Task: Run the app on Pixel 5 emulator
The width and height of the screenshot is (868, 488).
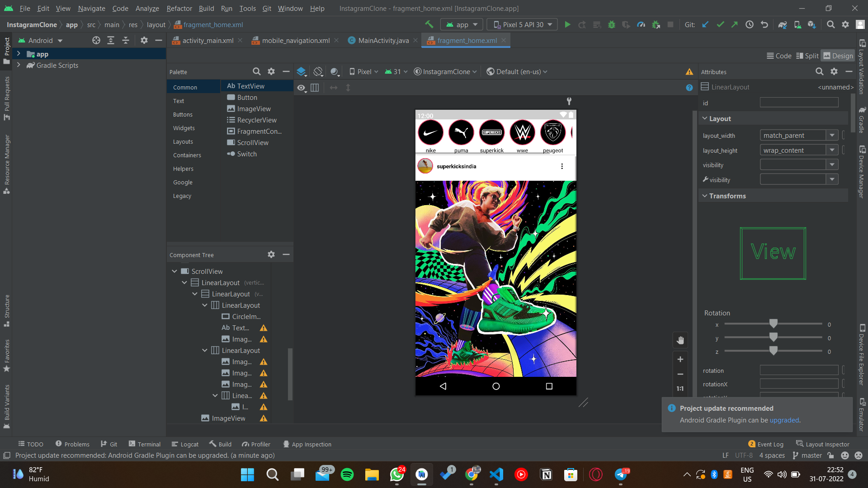Action: click(568, 24)
